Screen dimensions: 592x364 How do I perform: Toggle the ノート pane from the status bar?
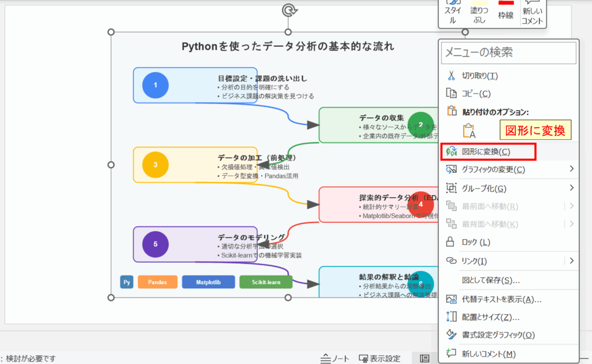pyautogui.click(x=335, y=358)
